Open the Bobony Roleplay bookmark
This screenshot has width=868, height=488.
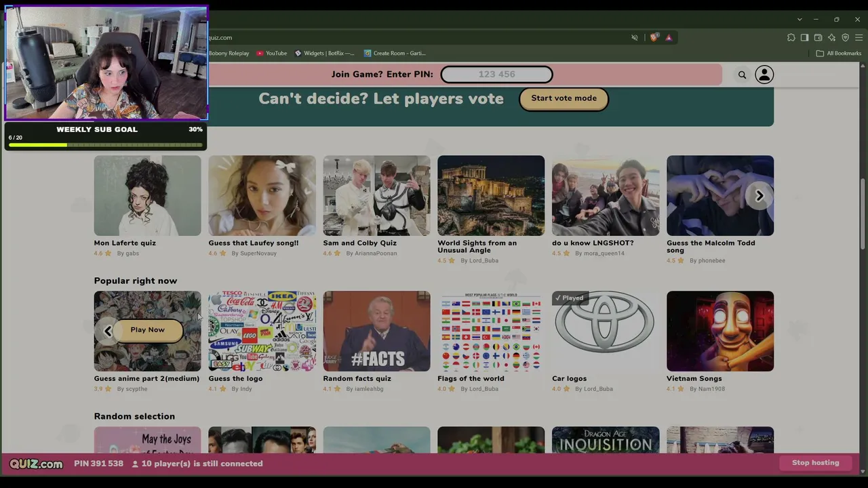[229, 54]
